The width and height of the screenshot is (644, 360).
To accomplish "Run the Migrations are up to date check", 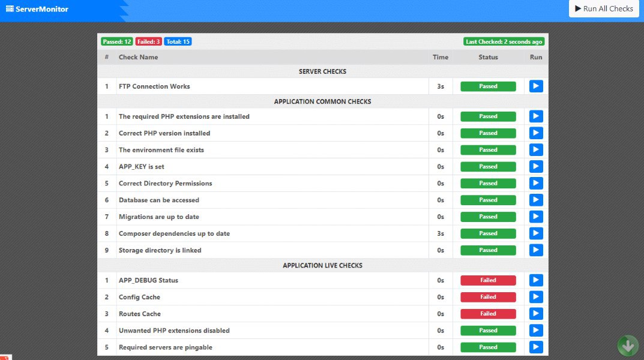I will [536, 217].
